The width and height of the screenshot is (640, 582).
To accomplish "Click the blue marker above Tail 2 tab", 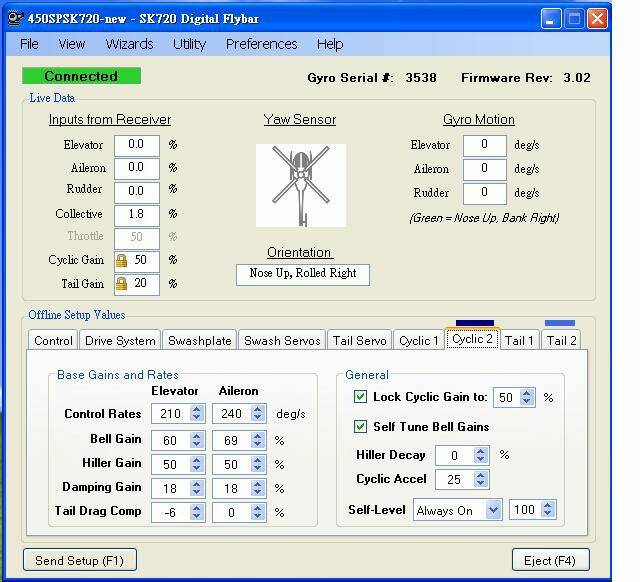I will pyautogui.click(x=560, y=323).
